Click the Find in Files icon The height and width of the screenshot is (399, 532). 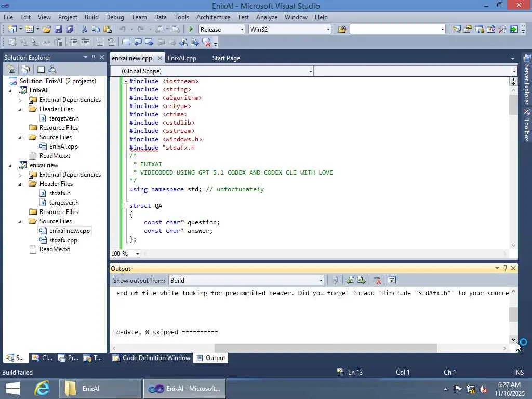342,30
